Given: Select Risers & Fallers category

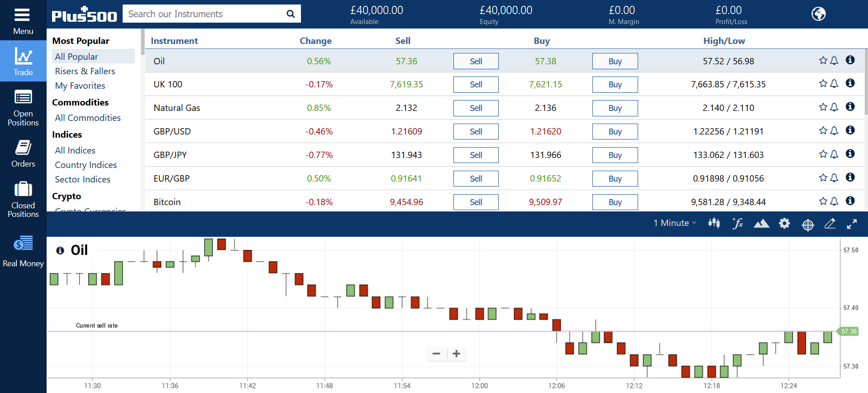Looking at the screenshot, I should coord(85,71).
